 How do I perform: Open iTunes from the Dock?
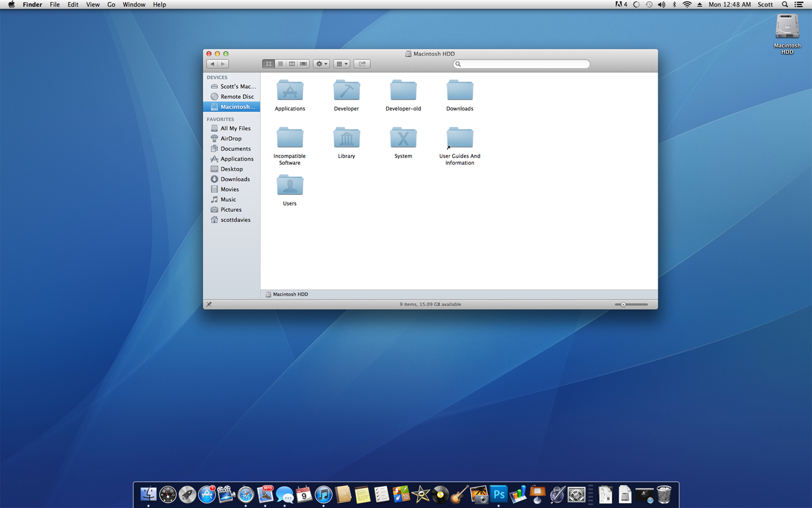tap(323, 495)
